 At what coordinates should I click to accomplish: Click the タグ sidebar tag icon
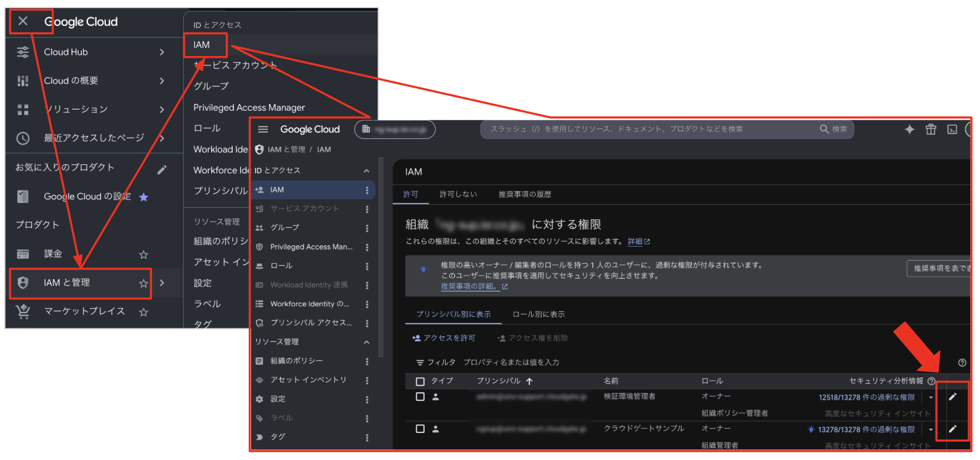[x=259, y=437]
